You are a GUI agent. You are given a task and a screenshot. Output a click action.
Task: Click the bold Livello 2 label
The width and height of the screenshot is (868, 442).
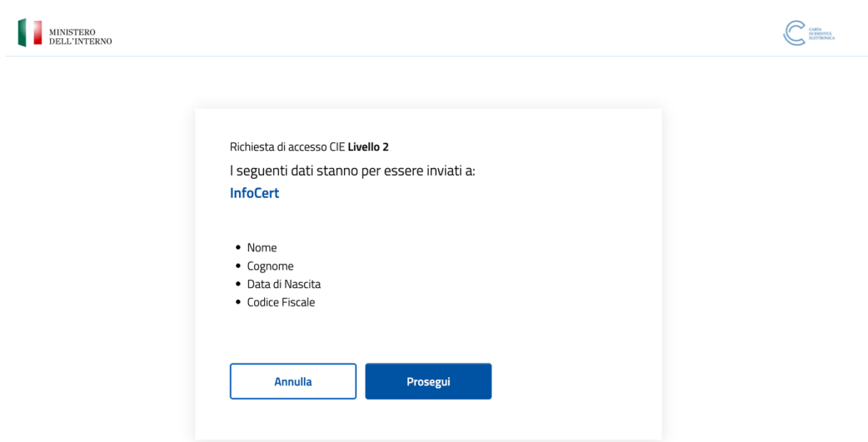[x=368, y=147]
